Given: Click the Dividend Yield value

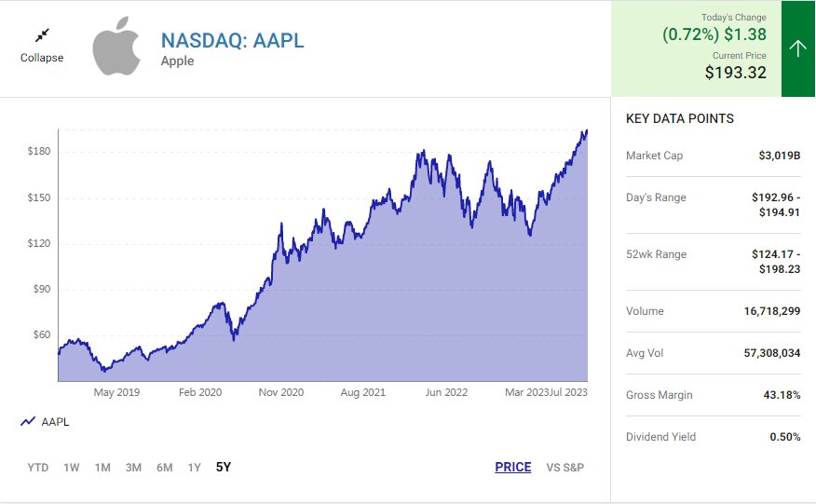Looking at the screenshot, I should click(787, 437).
